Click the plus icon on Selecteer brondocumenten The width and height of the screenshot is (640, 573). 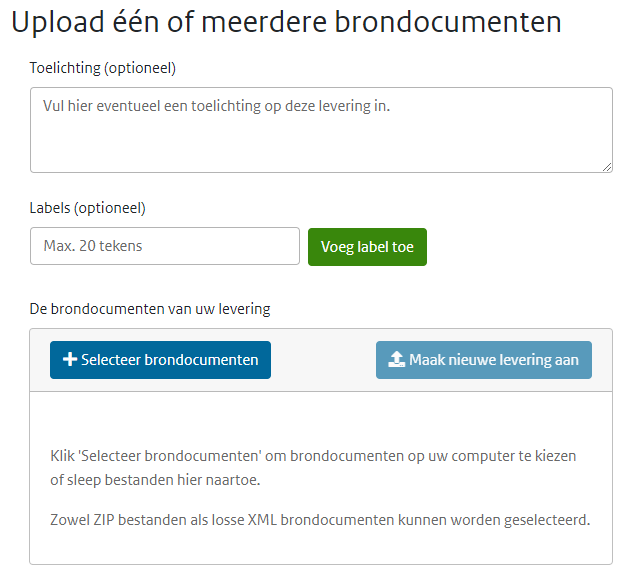[x=70, y=360]
